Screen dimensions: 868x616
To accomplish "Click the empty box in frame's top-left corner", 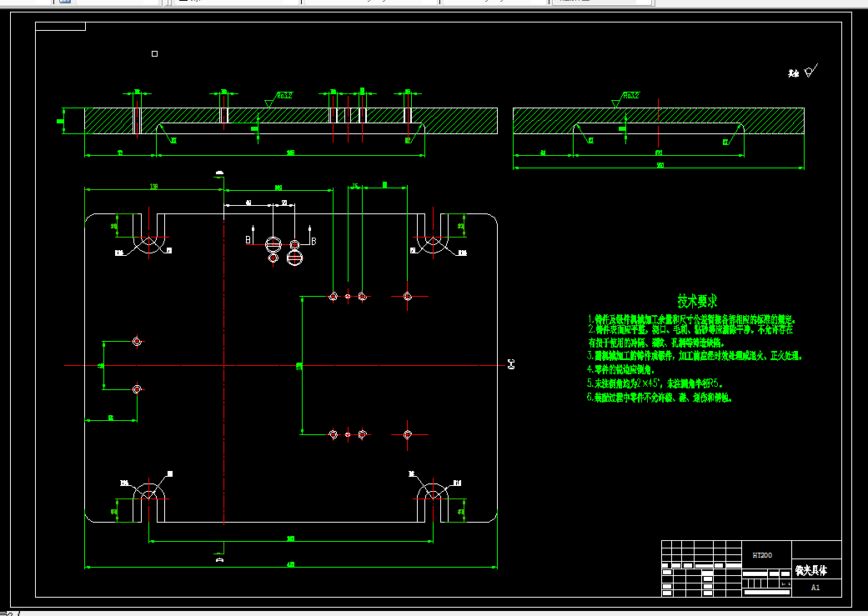I will click(x=60, y=26).
